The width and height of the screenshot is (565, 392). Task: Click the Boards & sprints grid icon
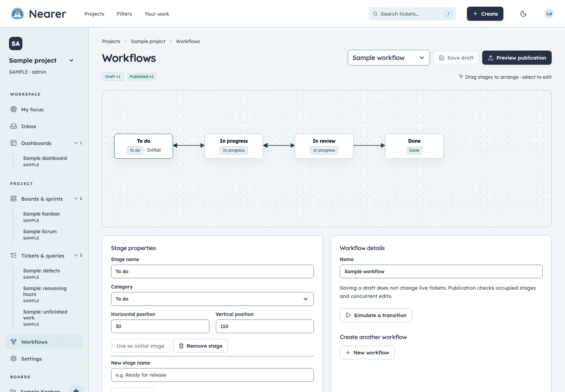(13, 199)
